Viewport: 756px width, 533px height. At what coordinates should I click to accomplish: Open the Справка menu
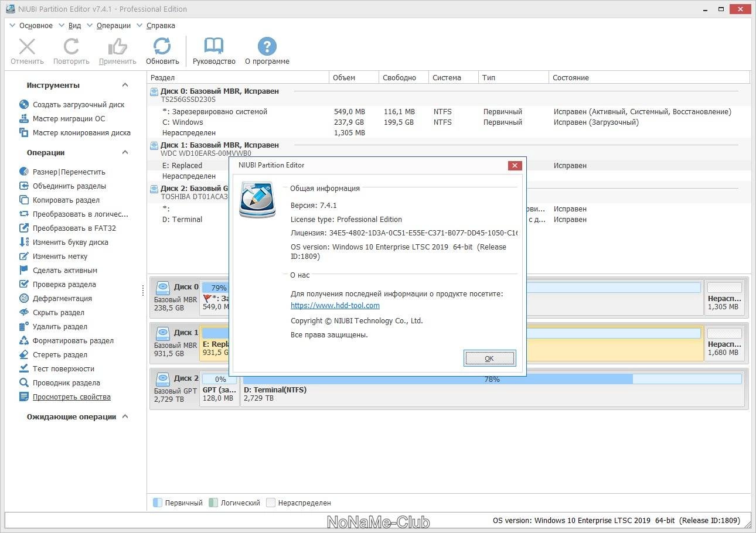[161, 26]
